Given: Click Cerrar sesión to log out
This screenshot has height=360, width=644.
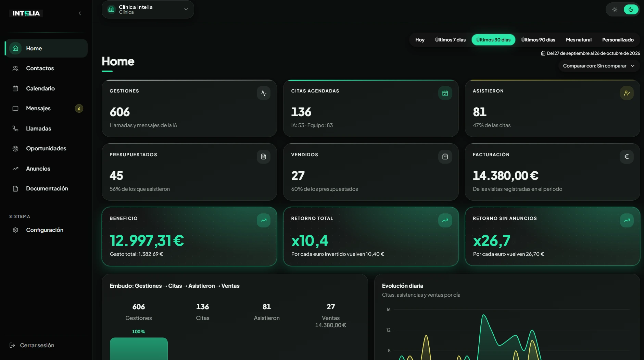Looking at the screenshot, I should click(32, 345).
